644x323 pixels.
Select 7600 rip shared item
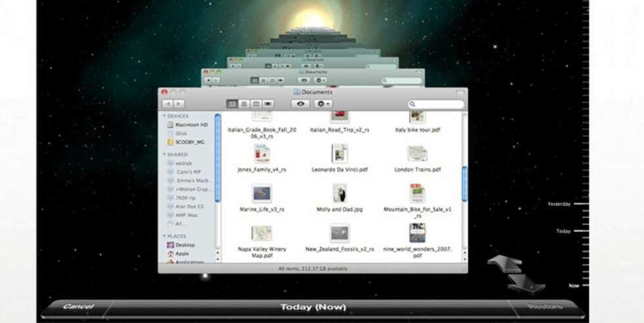181,197
